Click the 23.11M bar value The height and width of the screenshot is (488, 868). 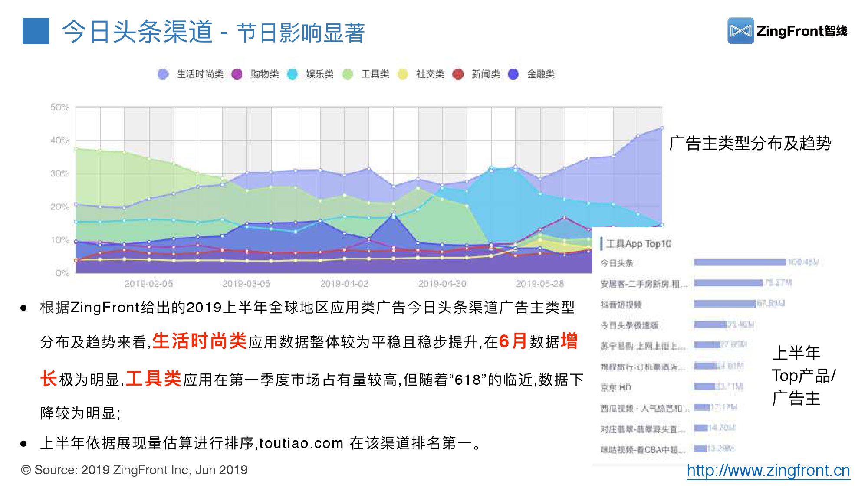point(729,386)
